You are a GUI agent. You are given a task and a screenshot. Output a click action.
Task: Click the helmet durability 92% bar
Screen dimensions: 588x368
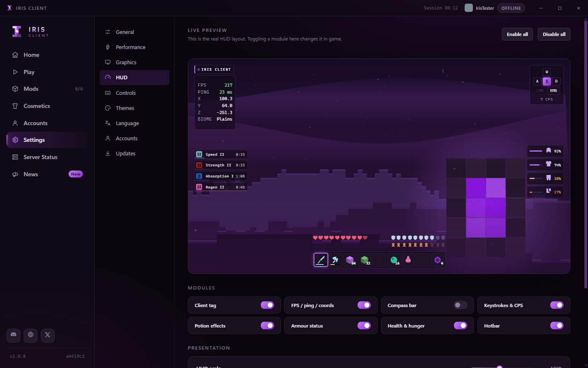click(x=546, y=151)
